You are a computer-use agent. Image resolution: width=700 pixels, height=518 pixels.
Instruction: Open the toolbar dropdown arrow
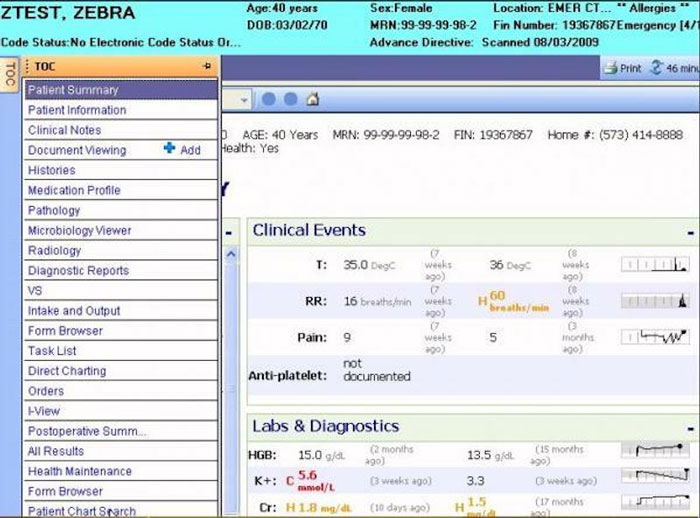pyautogui.click(x=244, y=100)
